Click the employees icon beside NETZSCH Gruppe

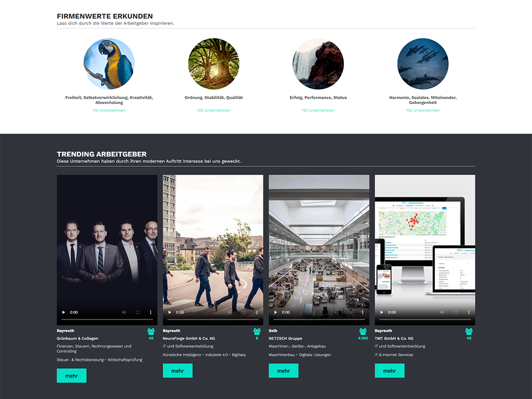click(363, 331)
